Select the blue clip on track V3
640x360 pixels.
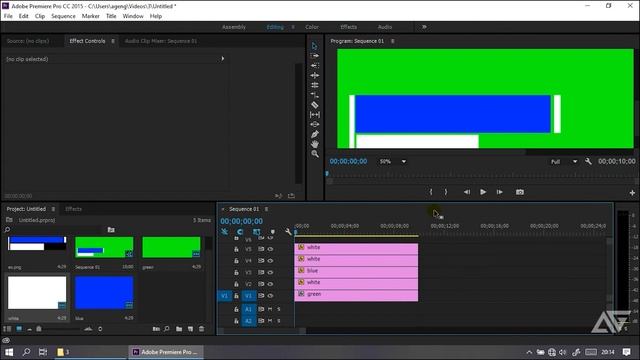[356, 271]
